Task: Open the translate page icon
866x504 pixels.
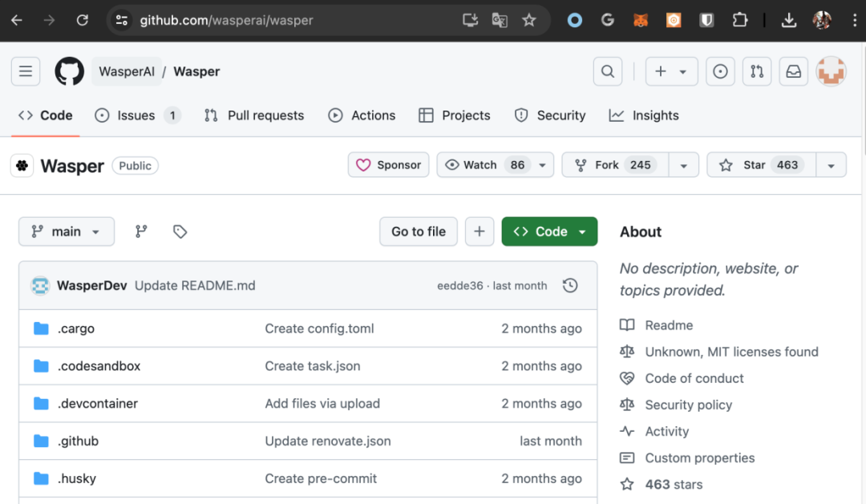Action: click(x=500, y=20)
